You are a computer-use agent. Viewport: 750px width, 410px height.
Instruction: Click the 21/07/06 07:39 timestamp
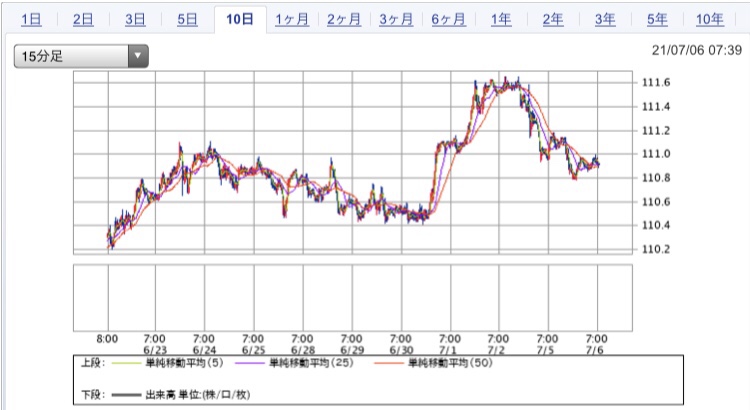click(697, 50)
